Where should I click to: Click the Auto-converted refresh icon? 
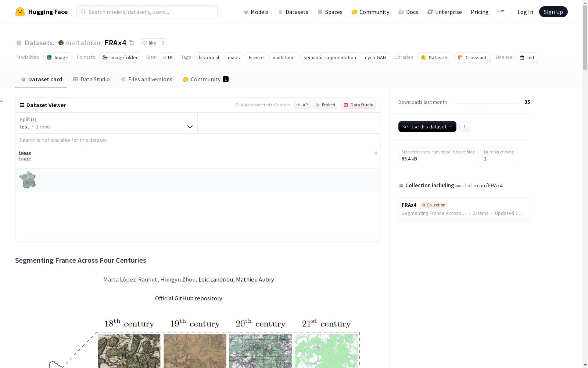tap(237, 105)
